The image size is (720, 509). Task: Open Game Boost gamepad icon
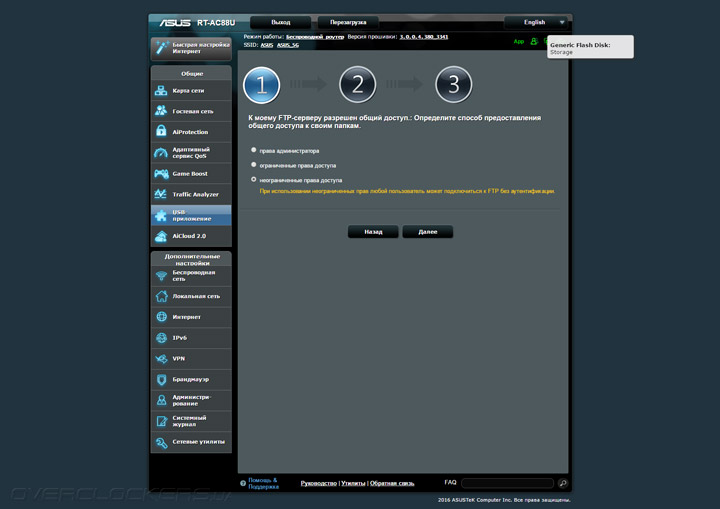(x=161, y=174)
